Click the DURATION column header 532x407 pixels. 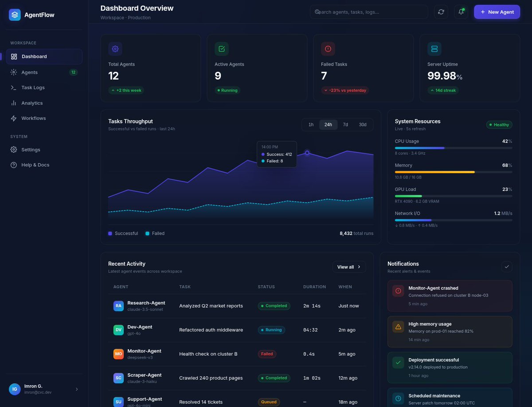[x=314, y=287]
